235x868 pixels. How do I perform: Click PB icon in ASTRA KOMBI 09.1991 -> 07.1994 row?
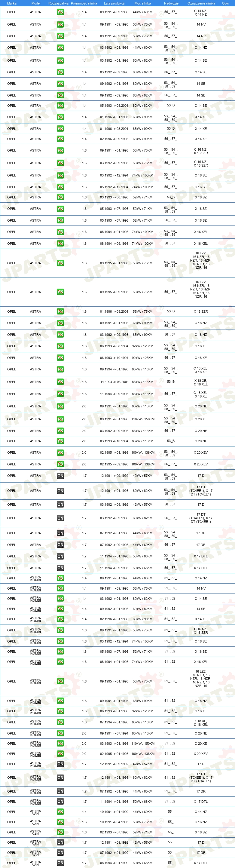pyautogui.click(x=60, y=733)
